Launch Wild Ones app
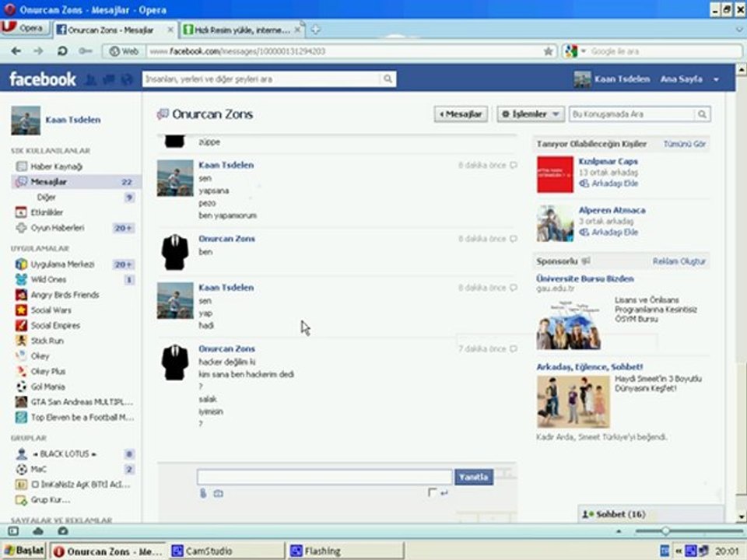This screenshot has height=560, width=747. (x=48, y=279)
